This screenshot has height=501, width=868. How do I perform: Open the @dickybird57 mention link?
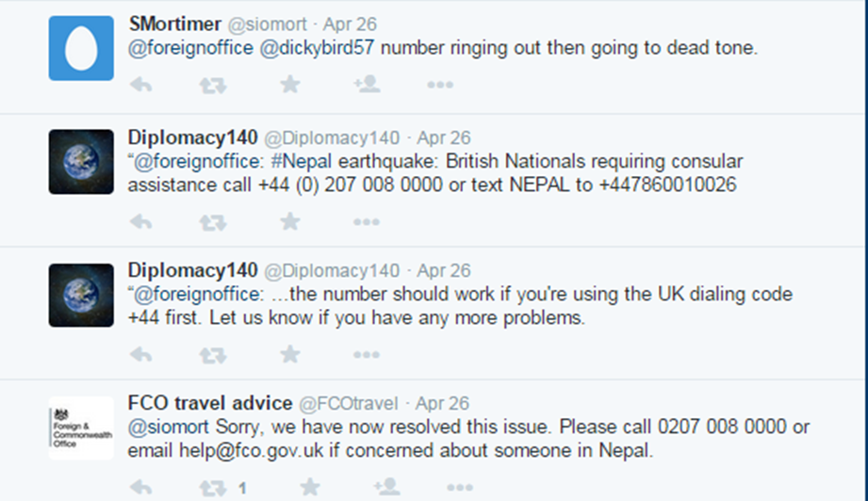point(317,49)
